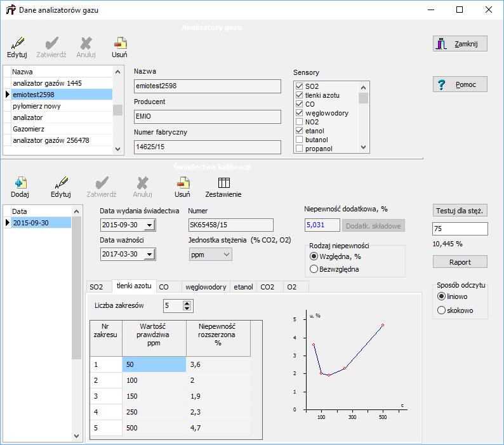Select the 2015-09-30 date row
Viewport: 504px width, 445px height.
pyautogui.click(x=41, y=223)
